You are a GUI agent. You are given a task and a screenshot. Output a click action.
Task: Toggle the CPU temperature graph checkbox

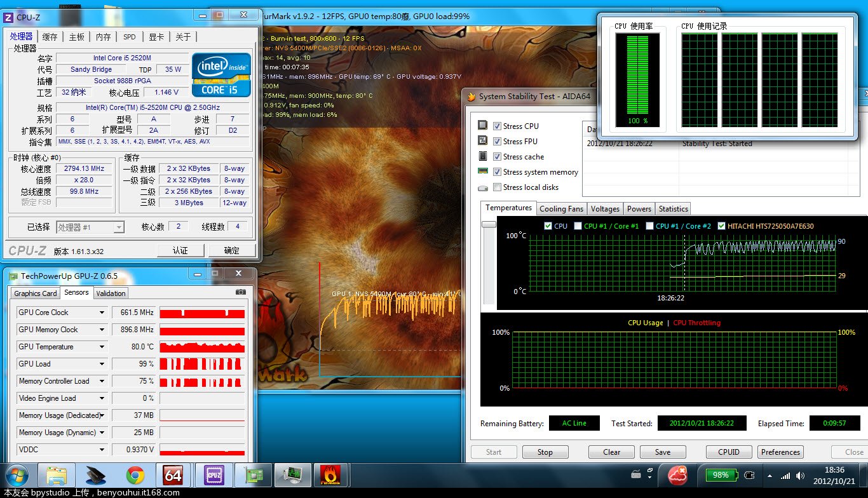point(548,225)
